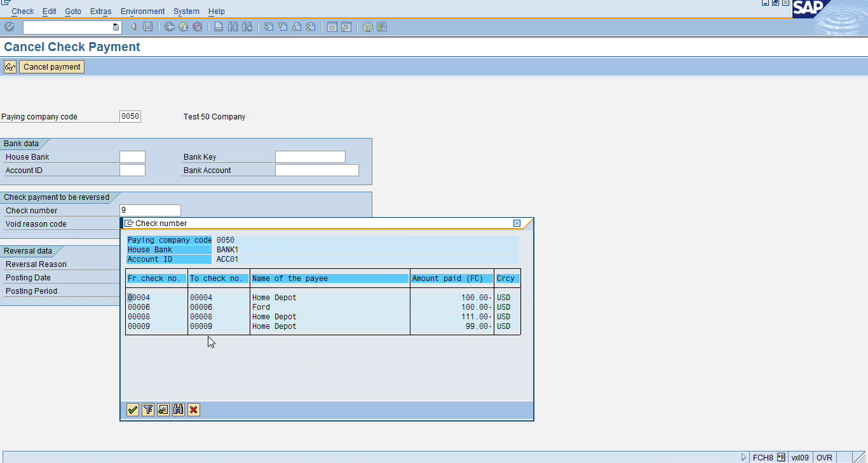Select check 00006 in Fr.check no. column
The width and height of the screenshot is (868, 463).
coord(138,307)
